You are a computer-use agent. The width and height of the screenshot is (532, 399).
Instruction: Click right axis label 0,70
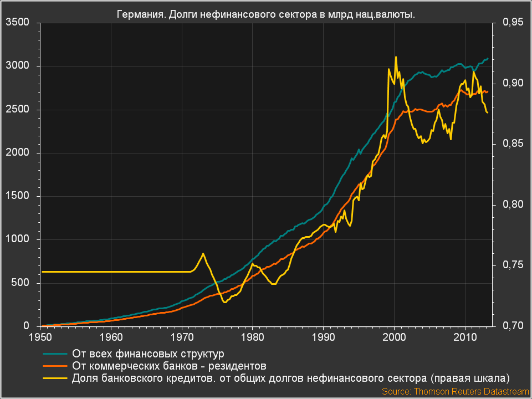click(x=513, y=326)
